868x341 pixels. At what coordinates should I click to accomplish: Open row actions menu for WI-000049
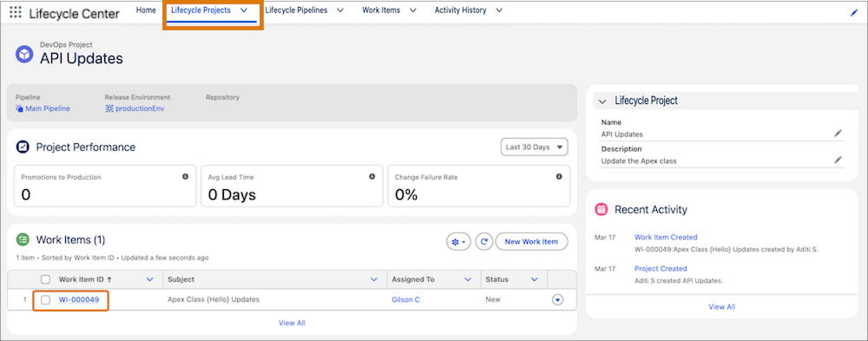(557, 299)
